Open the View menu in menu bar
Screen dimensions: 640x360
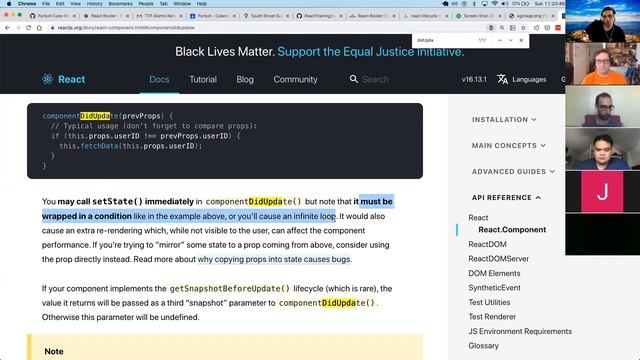tap(75, 4)
